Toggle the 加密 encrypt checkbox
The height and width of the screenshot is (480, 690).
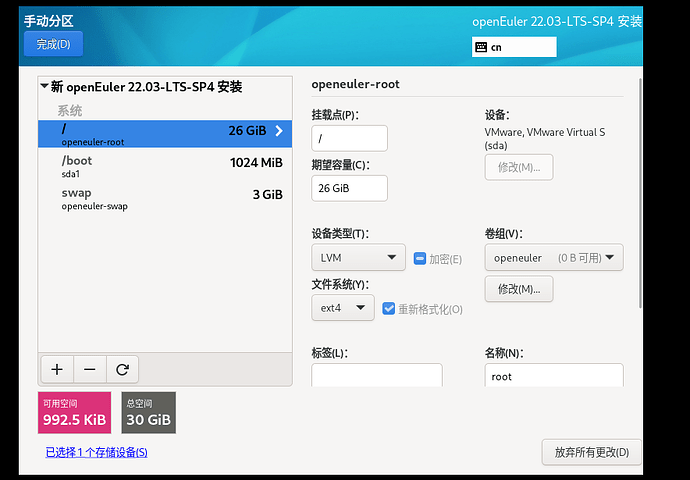pyautogui.click(x=420, y=259)
